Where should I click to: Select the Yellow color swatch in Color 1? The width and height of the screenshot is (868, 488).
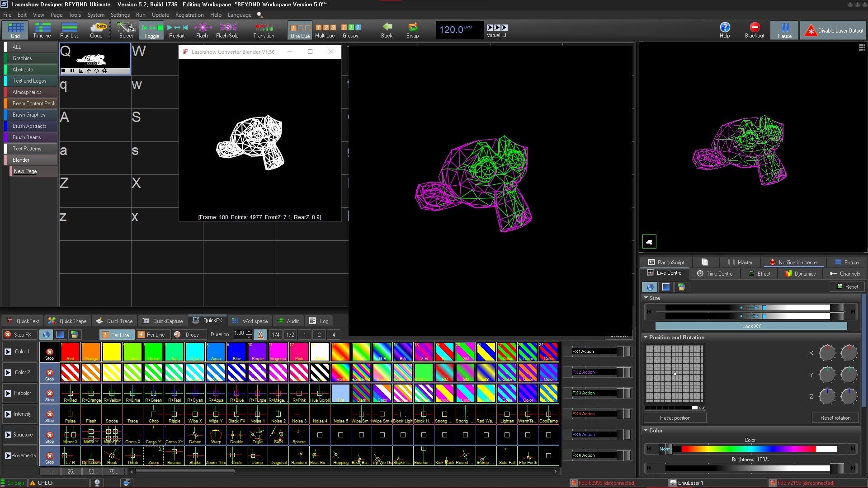[x=112, y=352]
